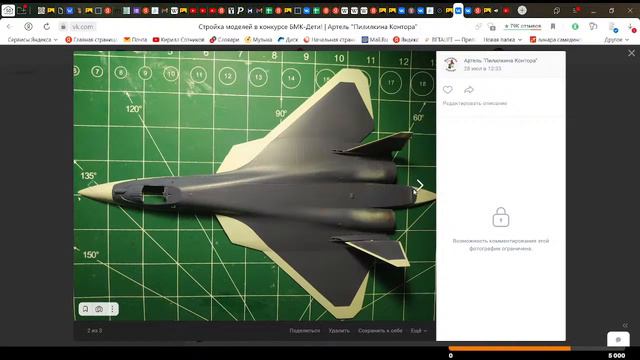640x360 pixels.
Task: Open the new tab plus button
Action: click(522, 10)
